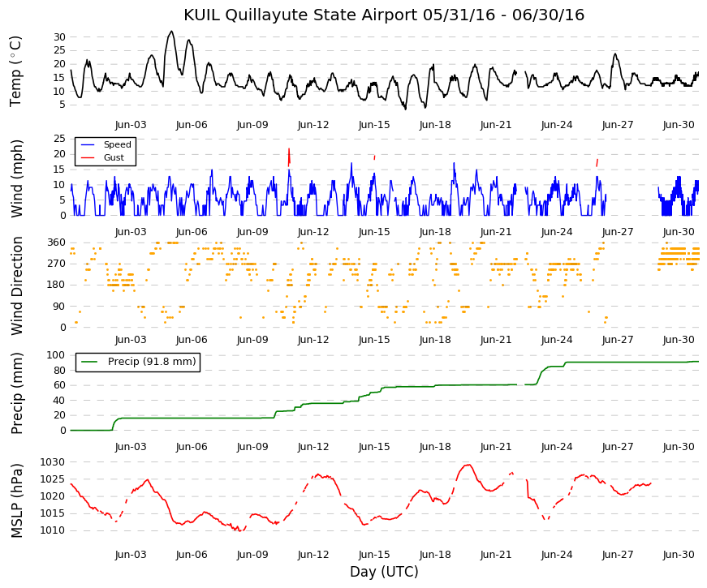Viewport: 707px width, 588px height.
Task: Click the green Precip legend line
Action: (89, 362)
